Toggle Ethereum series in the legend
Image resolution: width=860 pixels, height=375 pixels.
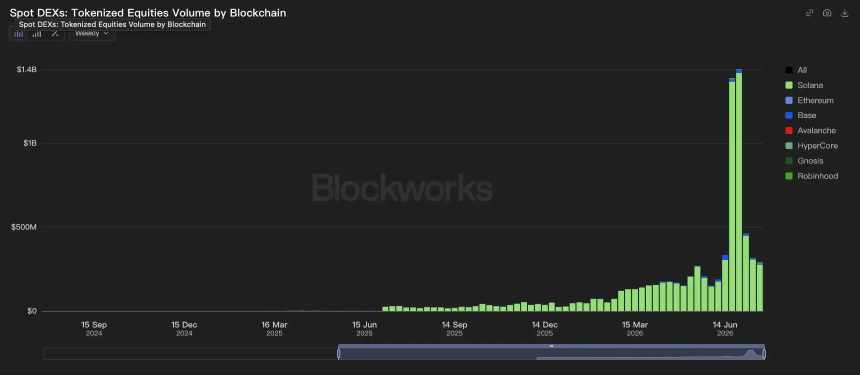point(810,100)
